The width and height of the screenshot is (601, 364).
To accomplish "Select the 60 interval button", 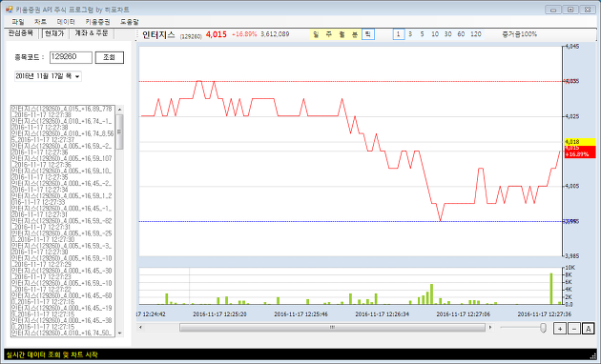I will [x=461, y=34].
